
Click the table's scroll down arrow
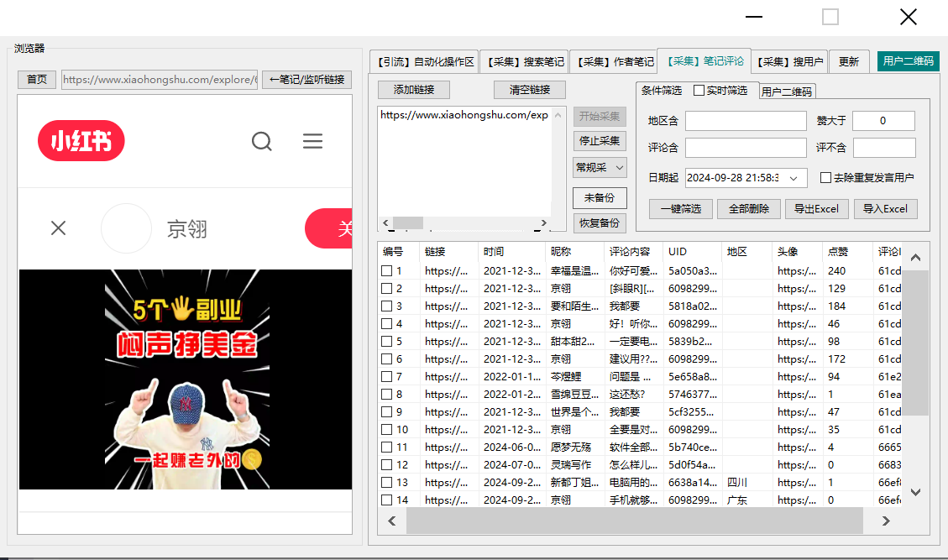(915, 492)
